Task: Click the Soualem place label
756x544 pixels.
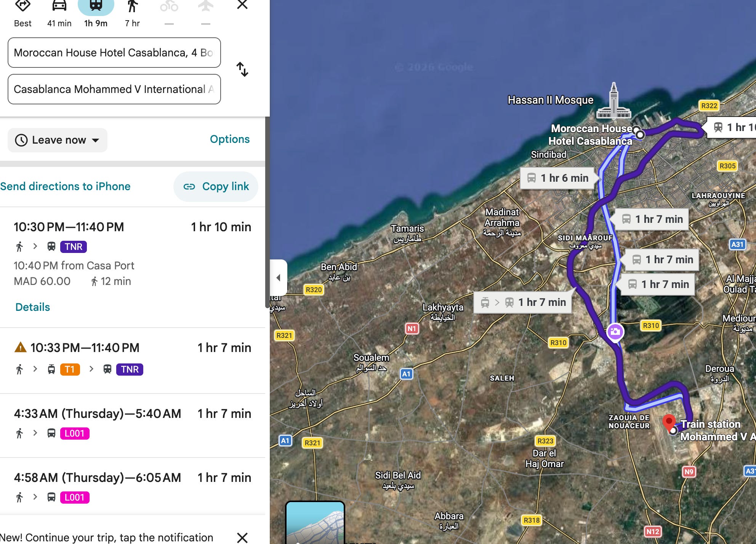Action: point(371,363)
